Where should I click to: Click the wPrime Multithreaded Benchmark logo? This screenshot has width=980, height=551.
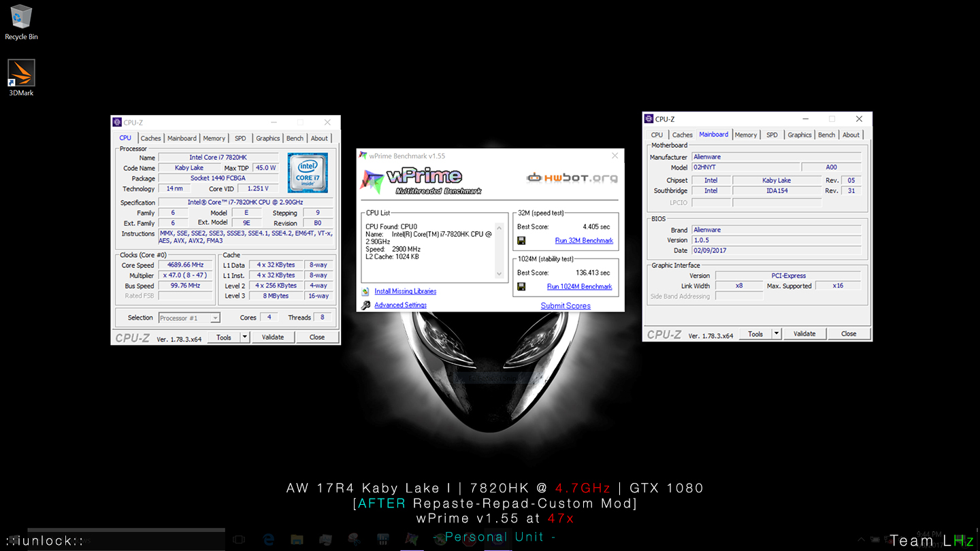click(421, 180)
